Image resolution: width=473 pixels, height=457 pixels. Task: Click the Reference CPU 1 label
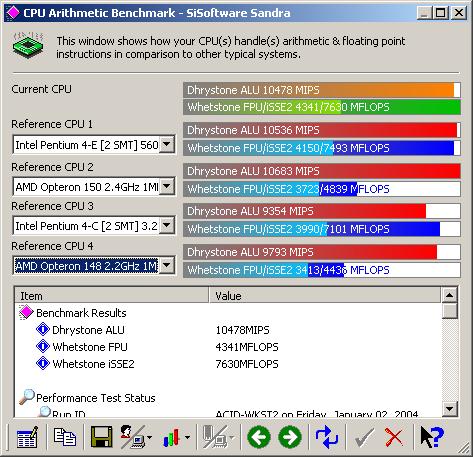(52, 124)
